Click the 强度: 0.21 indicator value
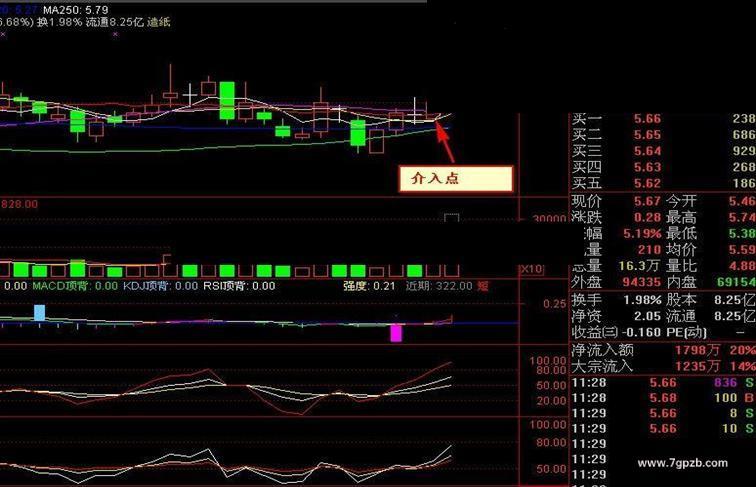 coord(369,286)
